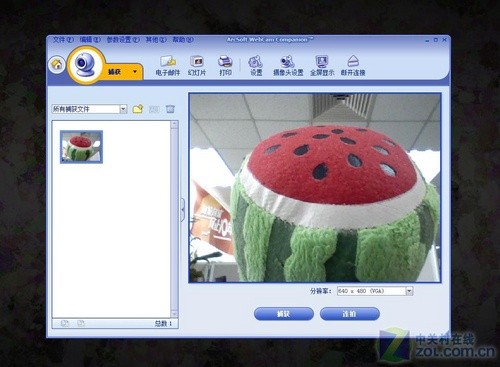Create a new album folder
500x367 pixels.
coord(138,109)
